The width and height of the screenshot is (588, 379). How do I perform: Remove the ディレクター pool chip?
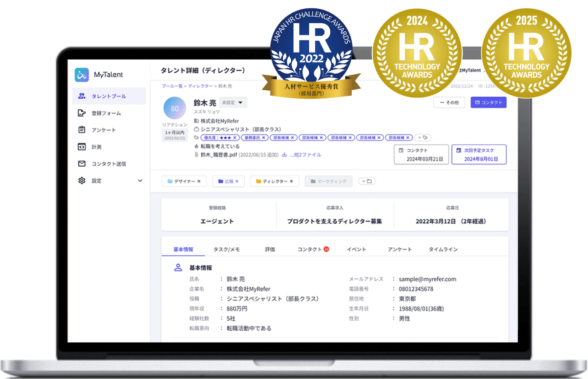click(x=291, y=181)
